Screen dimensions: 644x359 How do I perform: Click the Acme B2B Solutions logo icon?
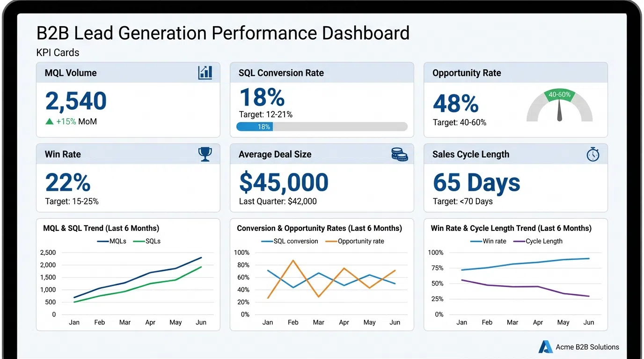(545, 346)
